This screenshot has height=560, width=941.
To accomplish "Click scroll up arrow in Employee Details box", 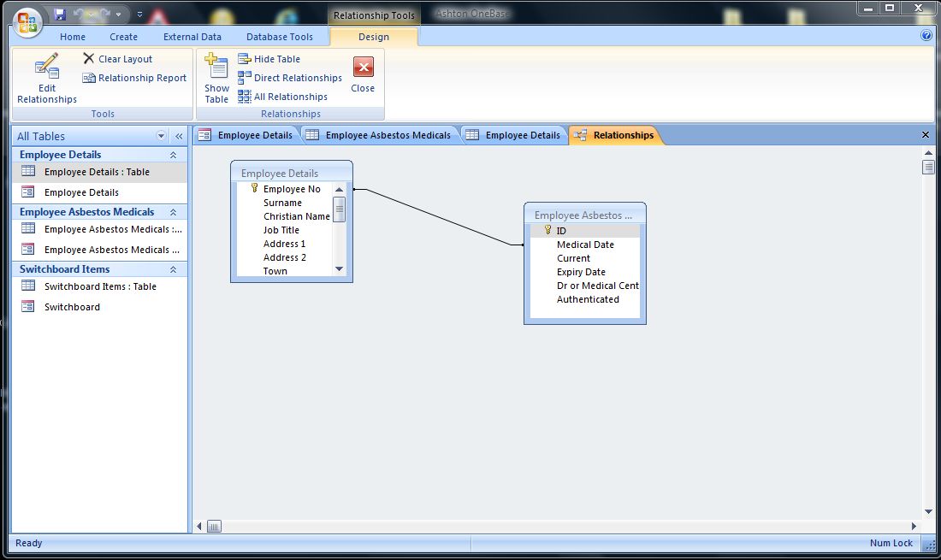I will pyautogui.click(x=339, y=190).
